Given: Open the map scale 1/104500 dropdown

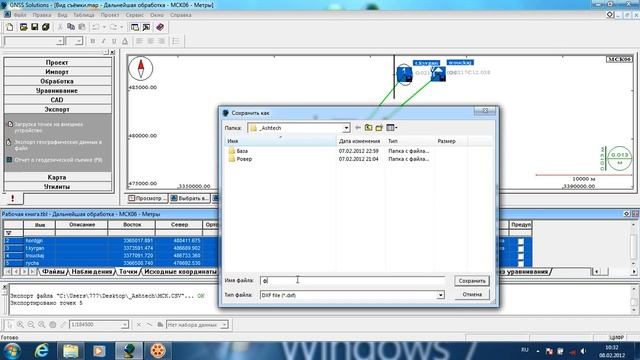Looking at the screenshot, I should pos(124,325).
